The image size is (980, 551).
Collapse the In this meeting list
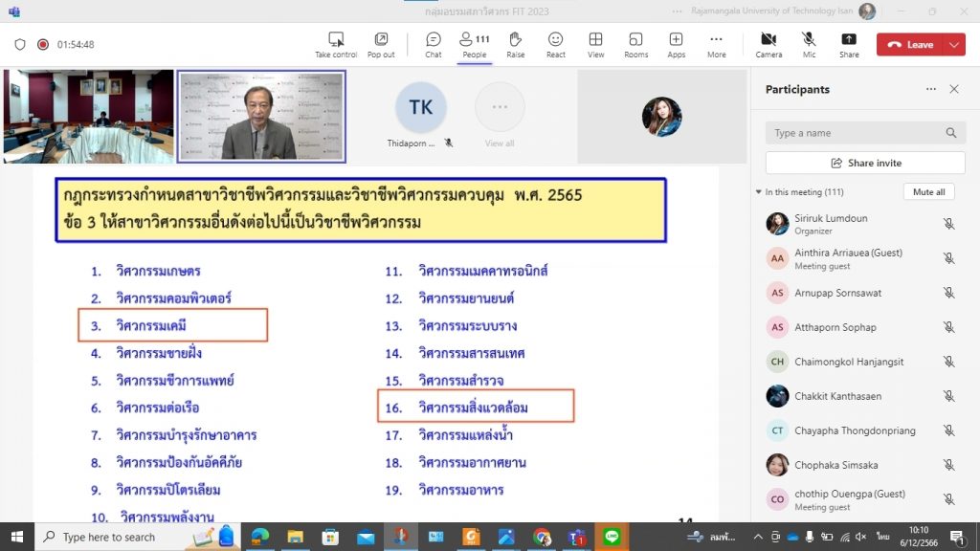759,192
